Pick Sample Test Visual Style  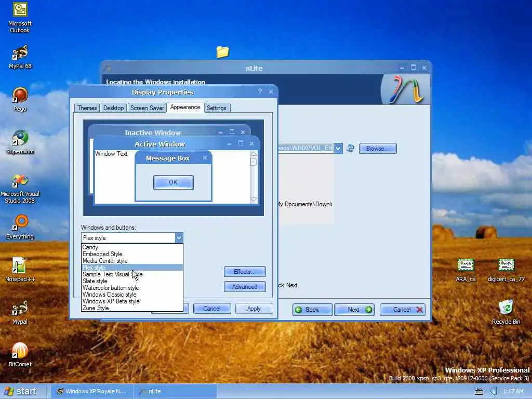pos(132,274)
